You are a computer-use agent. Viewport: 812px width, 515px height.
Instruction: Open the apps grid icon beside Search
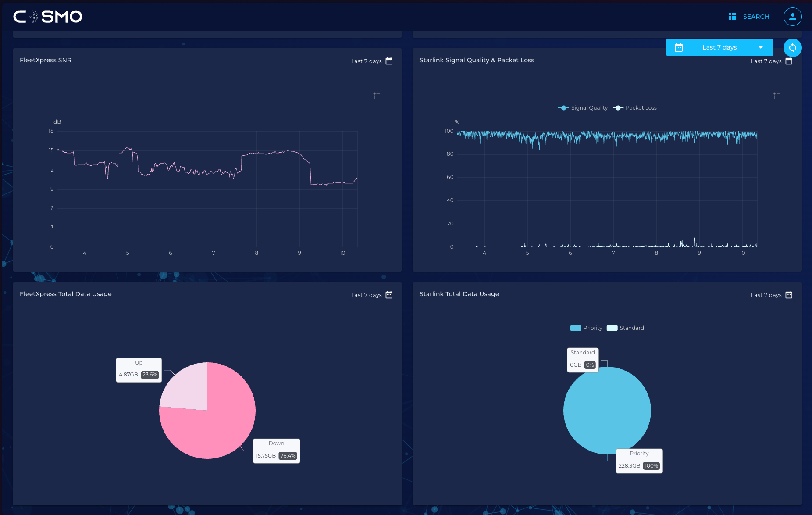[732, 17]
